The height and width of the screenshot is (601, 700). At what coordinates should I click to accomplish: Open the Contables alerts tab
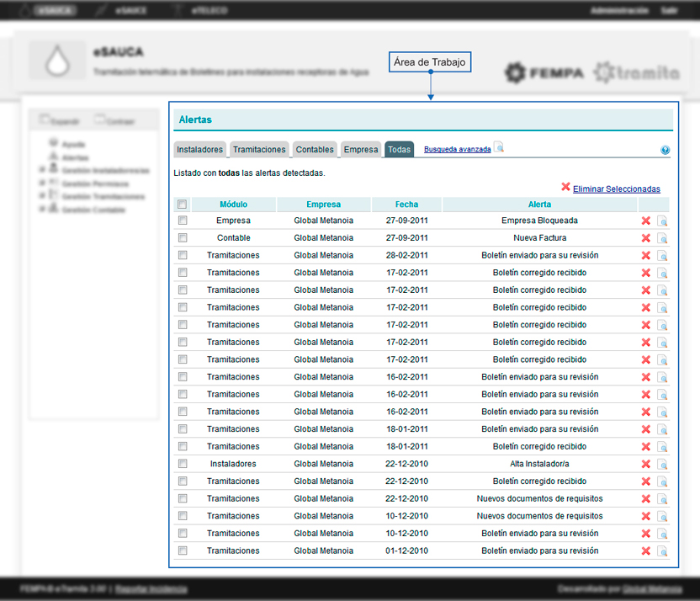click(315, 149)
